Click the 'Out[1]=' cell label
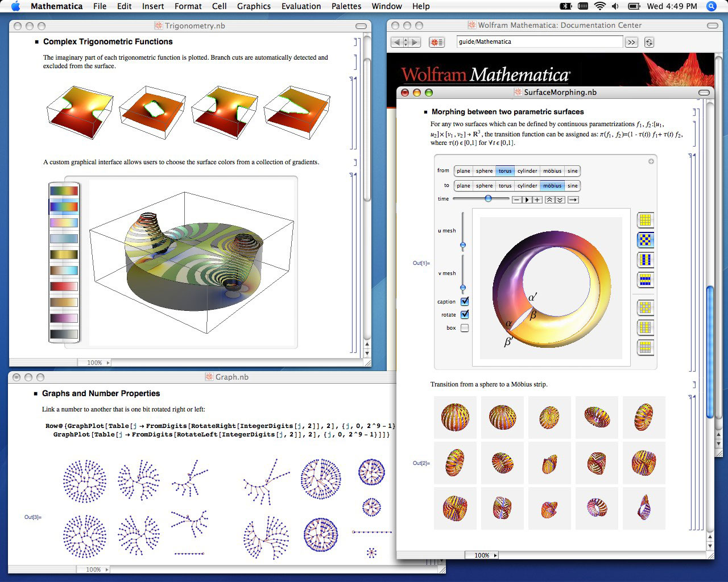 (421, 263)
